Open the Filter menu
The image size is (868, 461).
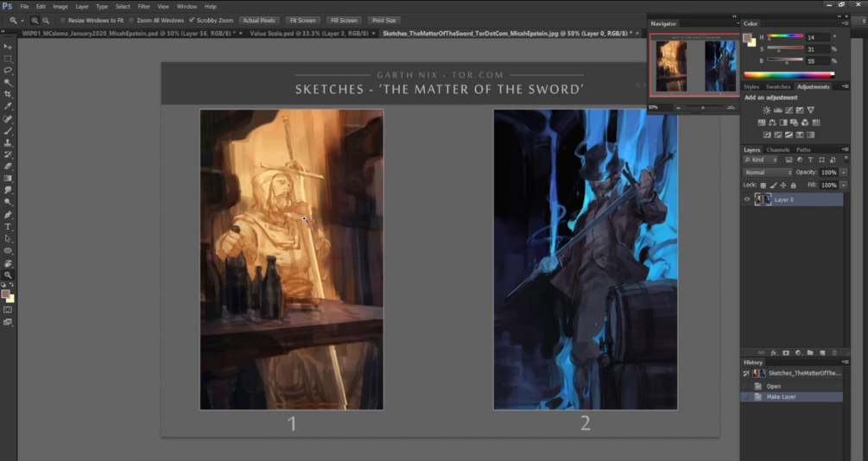coord(144,7)
